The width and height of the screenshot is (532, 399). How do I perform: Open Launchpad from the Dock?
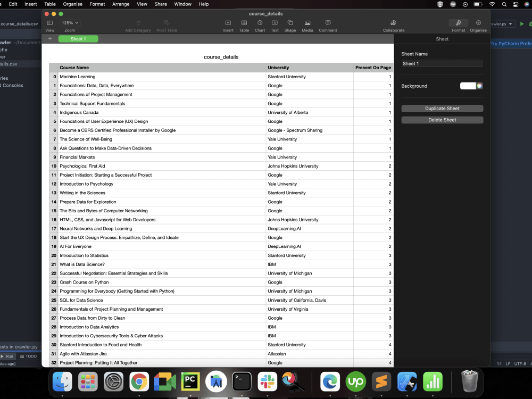pyautogui.click(x=88, y=381)
